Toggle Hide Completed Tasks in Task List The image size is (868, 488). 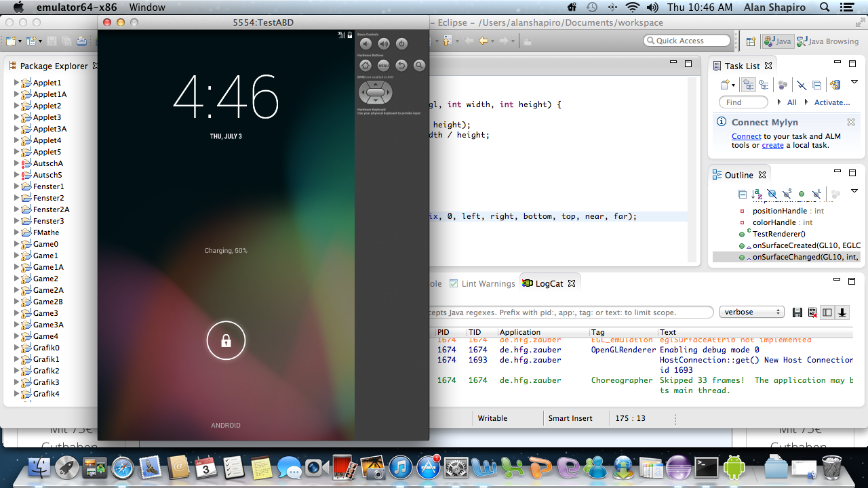802,85
